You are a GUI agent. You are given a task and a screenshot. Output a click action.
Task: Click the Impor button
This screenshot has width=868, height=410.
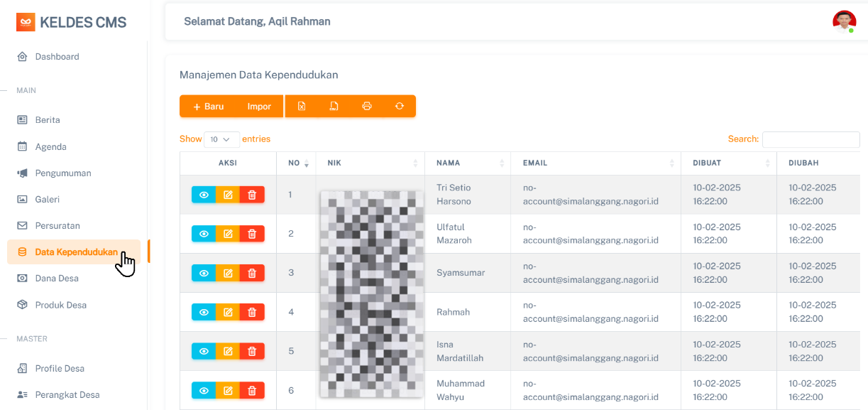pyautogui.click(x=259, y=107)
